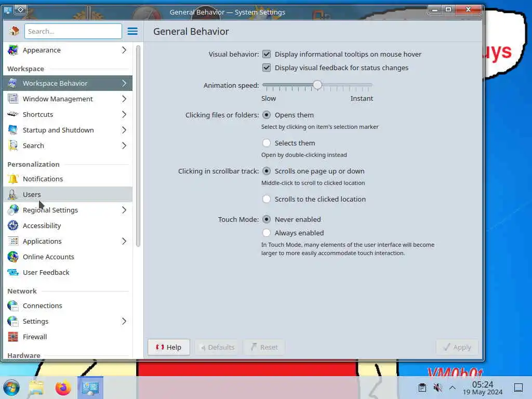Open the clipboard tray icon
The width and height of the screenshot is (532, 399).
click(422, 388)
